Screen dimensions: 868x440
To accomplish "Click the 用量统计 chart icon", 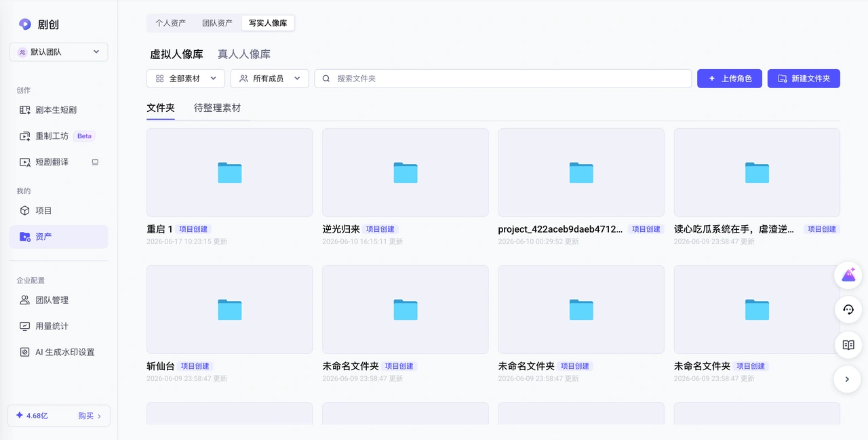I will click(x=25, y=326).
